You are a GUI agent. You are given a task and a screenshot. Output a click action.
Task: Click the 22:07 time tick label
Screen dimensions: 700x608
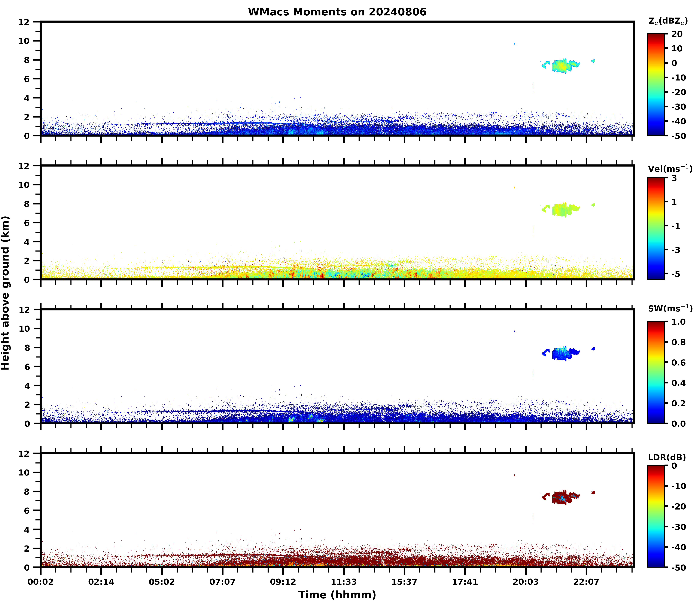pyautogui.click(x=586, y=582)
